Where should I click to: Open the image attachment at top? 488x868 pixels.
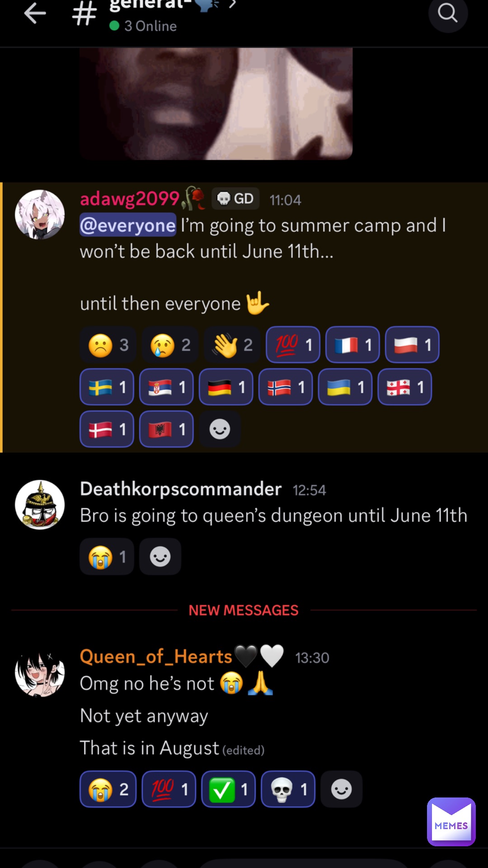tap(216, 104)
